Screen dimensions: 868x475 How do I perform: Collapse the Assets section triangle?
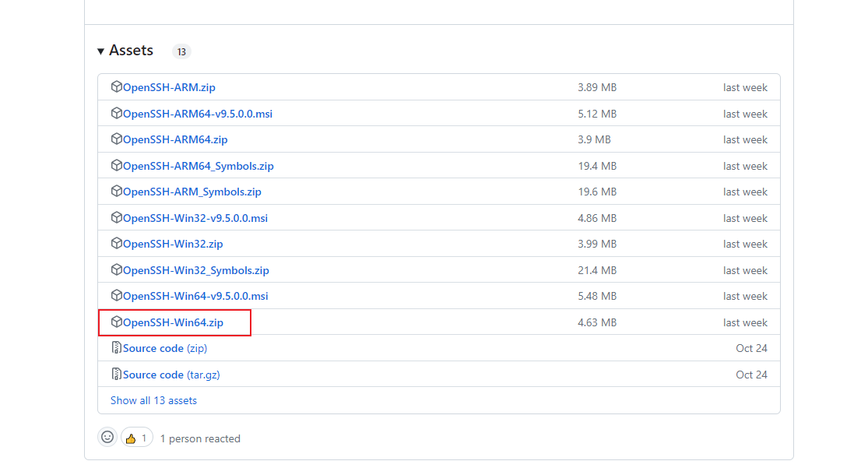[100, 51]
